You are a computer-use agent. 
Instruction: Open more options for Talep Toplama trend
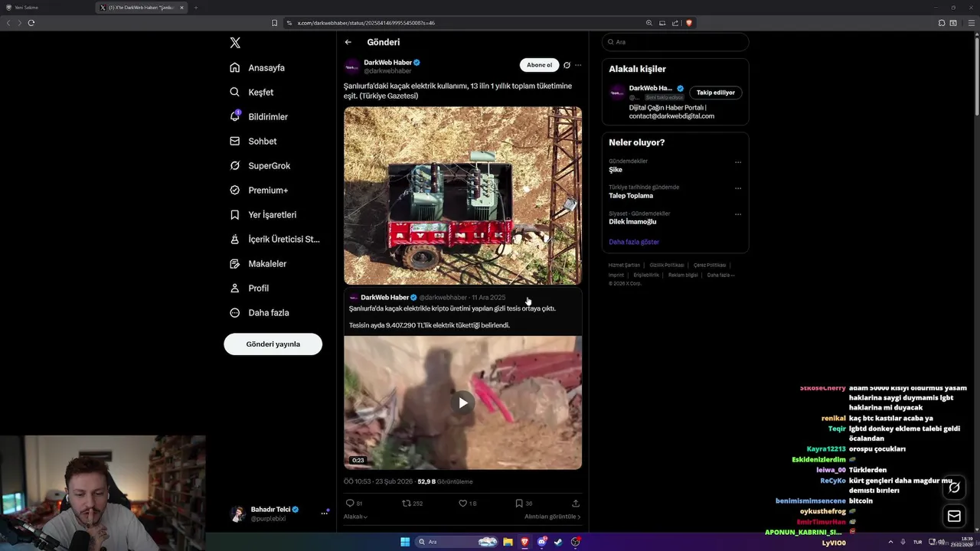pyautogui.click(x=738, y=188)
